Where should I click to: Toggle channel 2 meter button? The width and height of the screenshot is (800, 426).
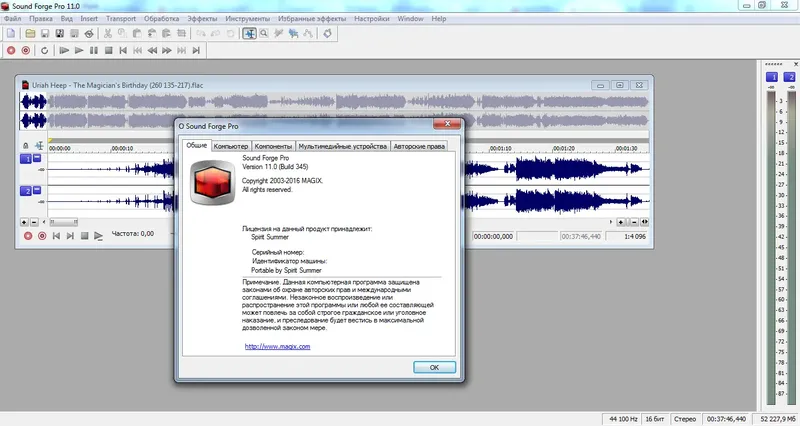pos(789,77)
